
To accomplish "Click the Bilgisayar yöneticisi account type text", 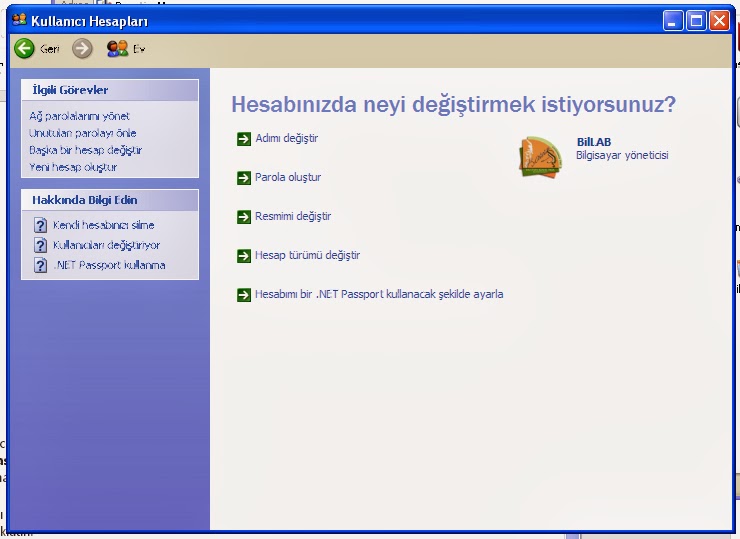I will tap(622, 155).
